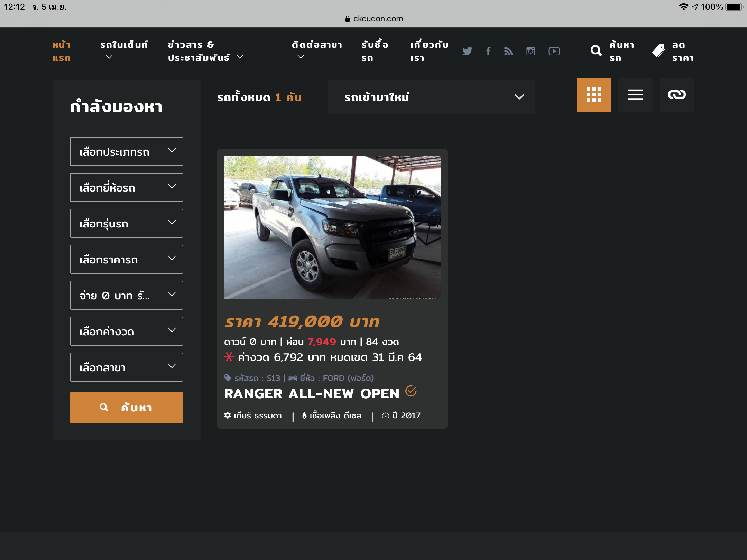Click the RANGER ALL-NEW OPEN title
747x560 pixels.
pos(312,394)
